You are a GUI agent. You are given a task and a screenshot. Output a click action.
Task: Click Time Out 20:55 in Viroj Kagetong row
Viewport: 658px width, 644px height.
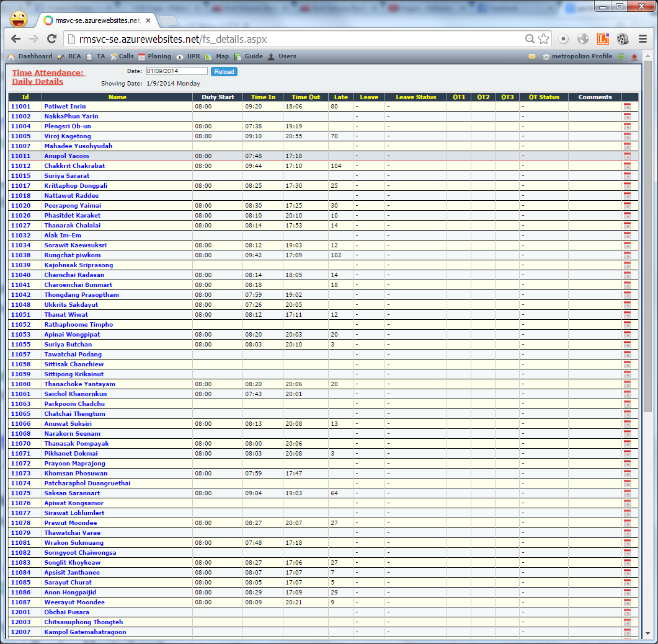coord(293,136)
